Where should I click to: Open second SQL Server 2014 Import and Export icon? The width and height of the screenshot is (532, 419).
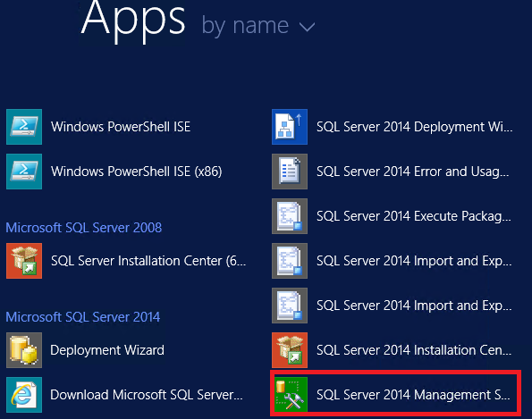pyautogui.click(x=290, y=306)
